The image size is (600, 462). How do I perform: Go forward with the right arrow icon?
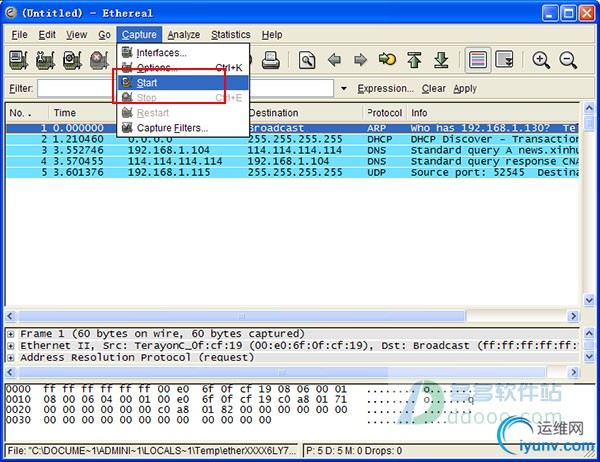(360, 60)
